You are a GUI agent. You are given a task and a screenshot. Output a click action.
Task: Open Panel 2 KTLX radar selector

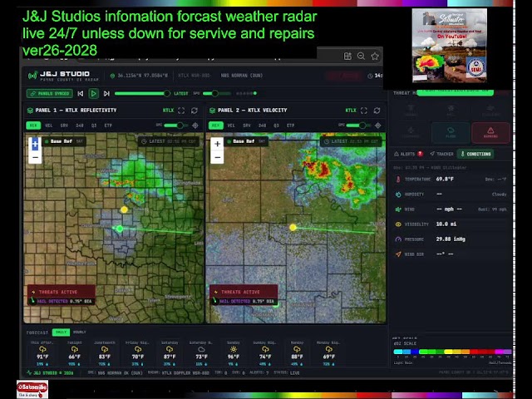351,111
